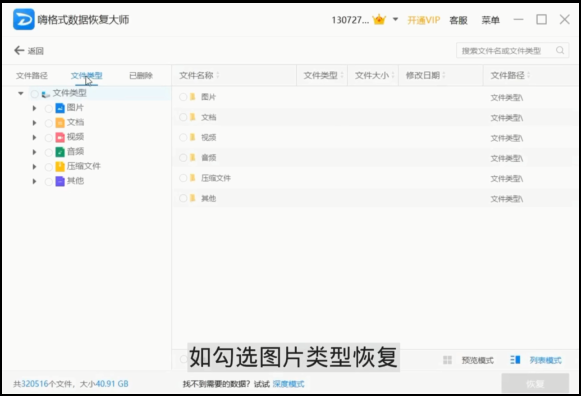Check the 图片 radio in tree
Screen dimensions: 581x396
[49, 109]
